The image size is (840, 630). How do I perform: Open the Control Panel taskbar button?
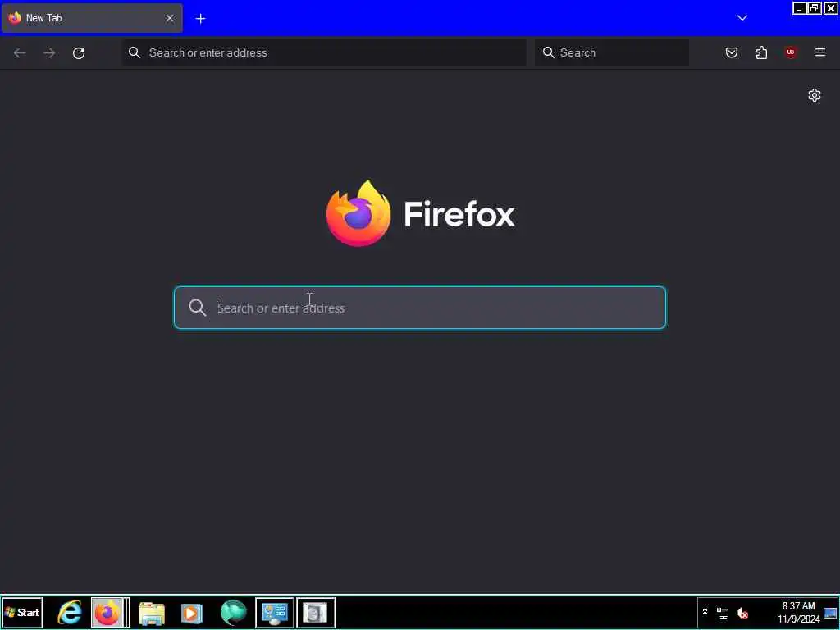coord(275,612)
